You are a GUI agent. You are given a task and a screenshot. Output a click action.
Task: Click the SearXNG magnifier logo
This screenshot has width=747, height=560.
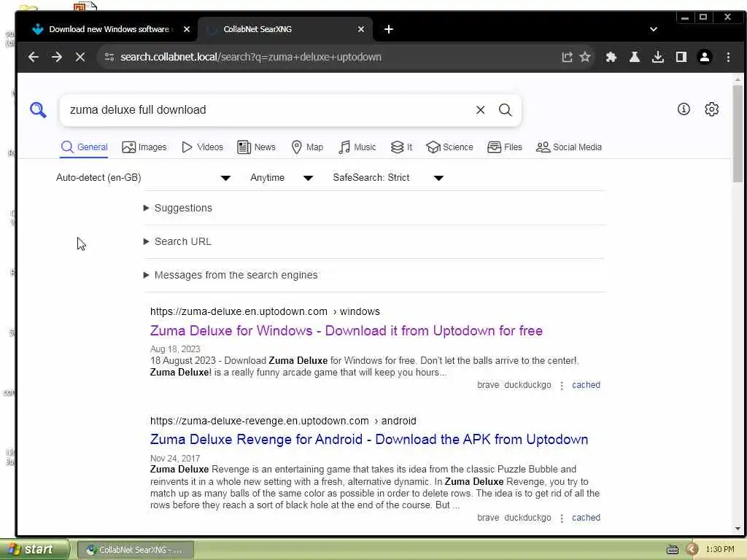pos(38,110)
